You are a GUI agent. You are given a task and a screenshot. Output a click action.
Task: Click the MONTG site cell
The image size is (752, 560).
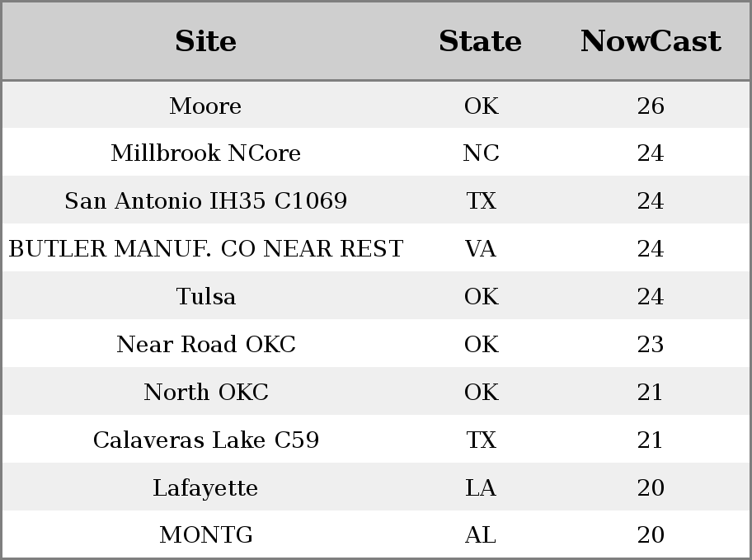[x=205, y=534]
